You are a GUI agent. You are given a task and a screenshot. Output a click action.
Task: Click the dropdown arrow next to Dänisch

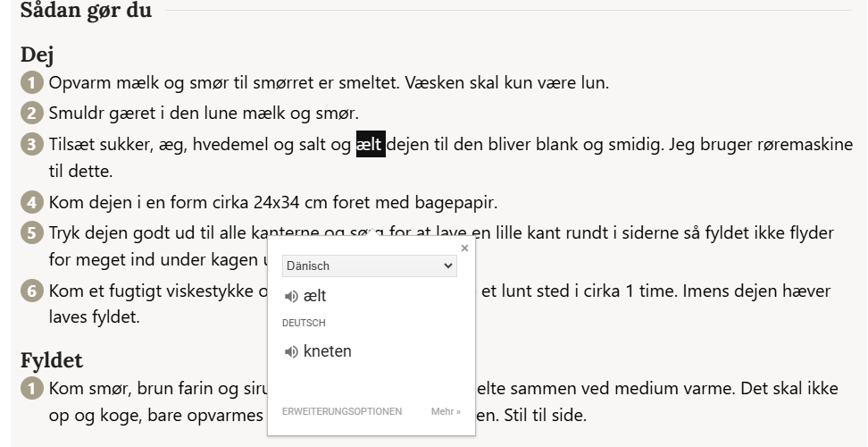447,266
